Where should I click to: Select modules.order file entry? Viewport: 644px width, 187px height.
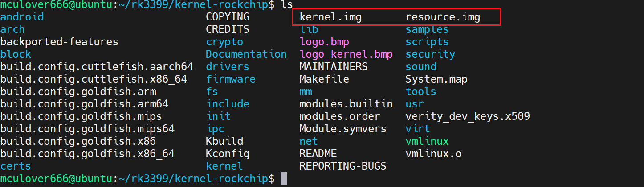click(340, 117)
